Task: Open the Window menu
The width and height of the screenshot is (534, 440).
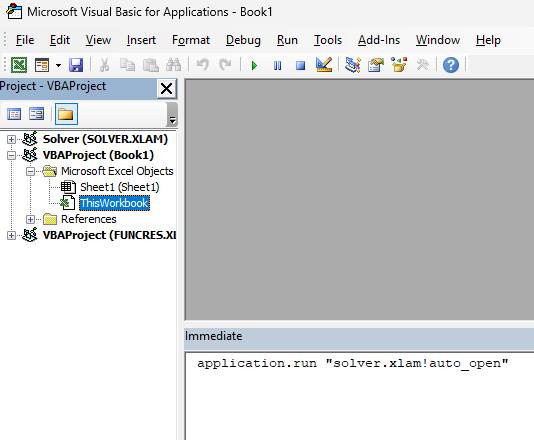Action: tap(438, 40)
